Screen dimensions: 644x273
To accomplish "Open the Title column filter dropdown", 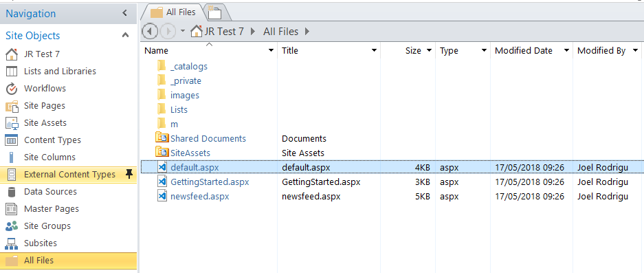I will click(x=374, y=51).
